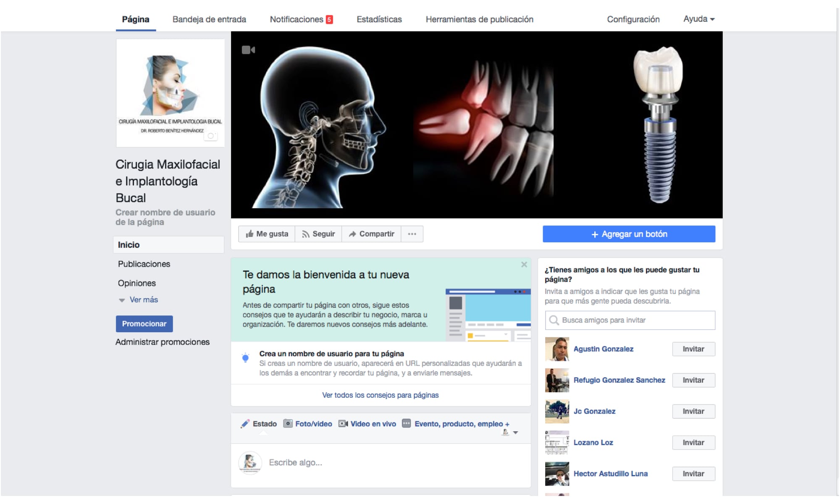The width and height of the screenshot is (840, 504).
Task: Open Ver todos los consejos para páginas
Action: pos(380,395)
